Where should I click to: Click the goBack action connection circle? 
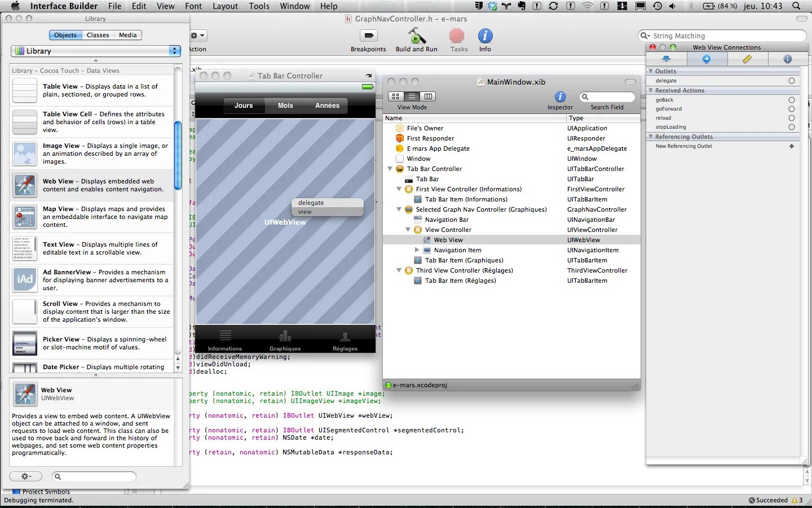point(792,100)
